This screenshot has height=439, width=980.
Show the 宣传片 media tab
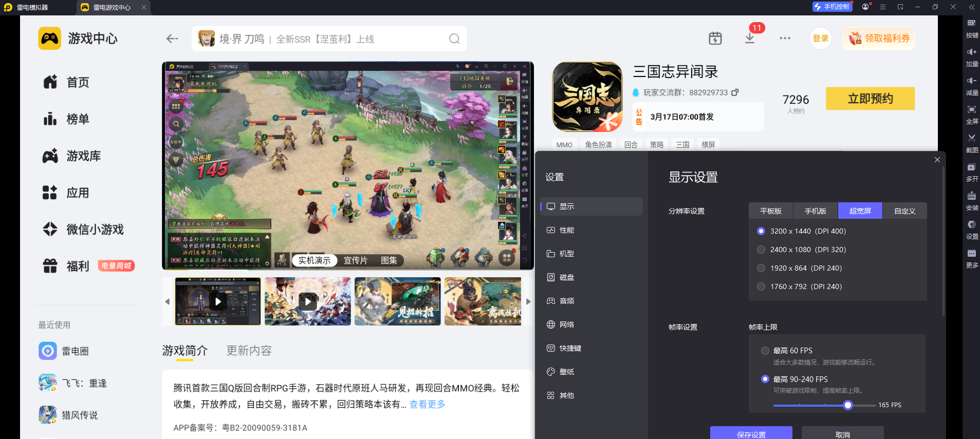click(356, 260)
